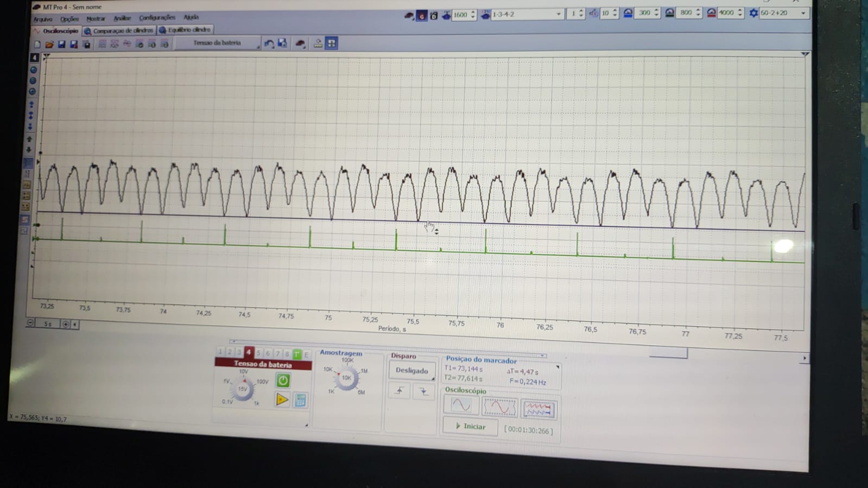
Task: Toggle the green T channel button
Action: tap(297, 354)
